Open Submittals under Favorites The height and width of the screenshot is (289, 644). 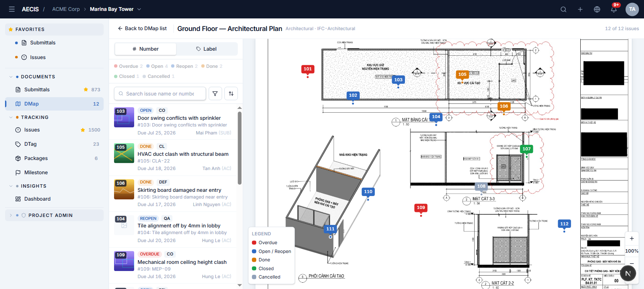click(54, 43)
